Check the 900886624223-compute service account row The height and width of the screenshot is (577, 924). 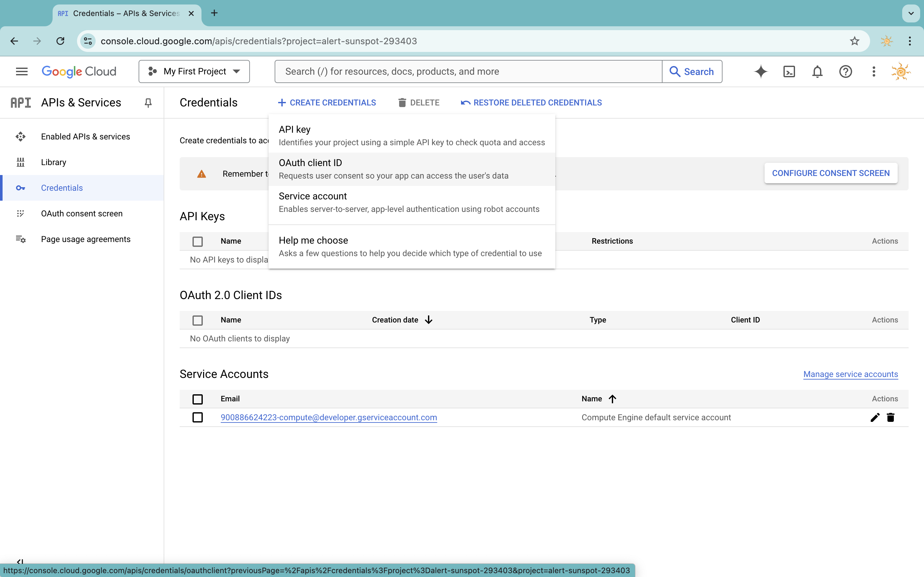[x=197, y=417]
